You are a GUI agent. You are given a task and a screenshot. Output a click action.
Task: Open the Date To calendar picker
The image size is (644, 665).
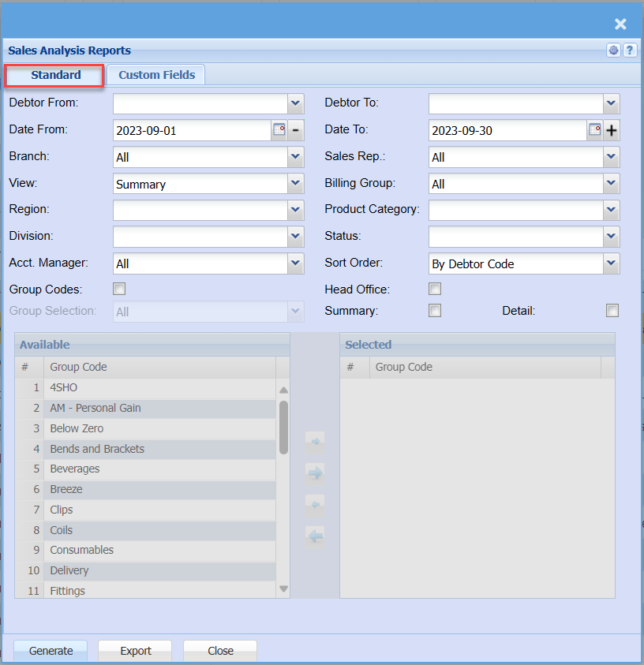click(x=595, y=130)
